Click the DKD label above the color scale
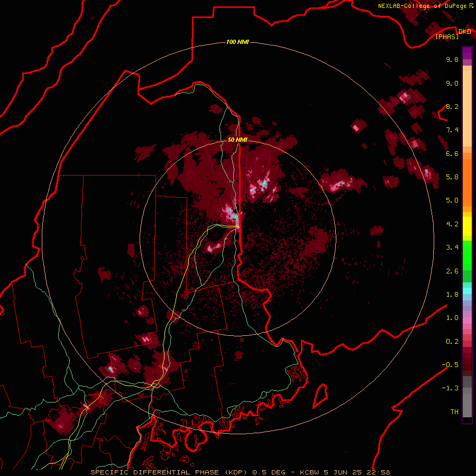This screenshot has height=476, width=476. (465, 32)
